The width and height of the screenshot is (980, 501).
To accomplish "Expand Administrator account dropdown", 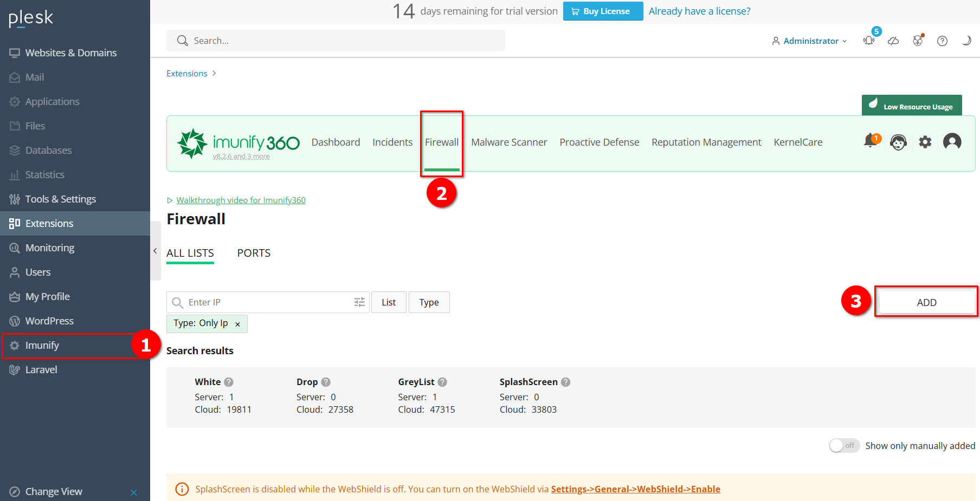I will [x=809, y=41].
